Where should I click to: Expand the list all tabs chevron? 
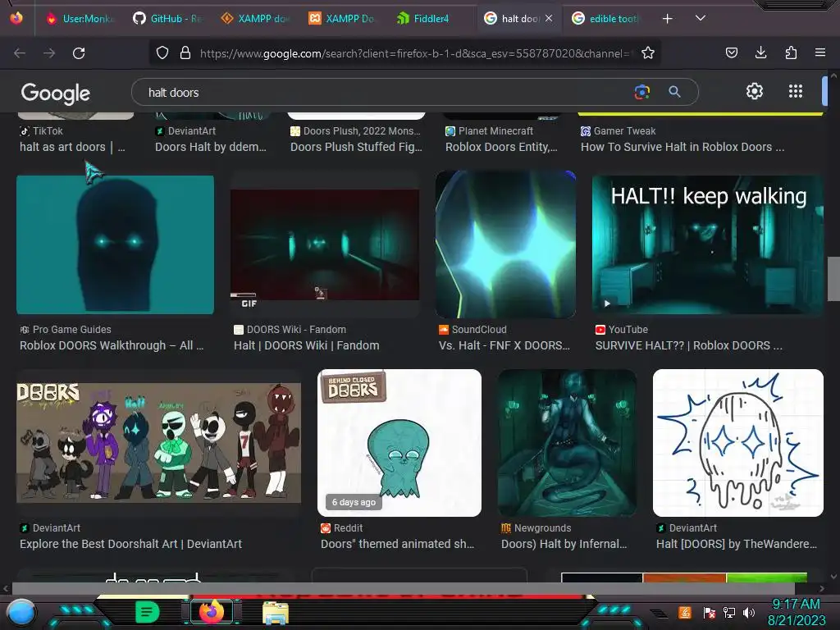[x=701, y=18]
